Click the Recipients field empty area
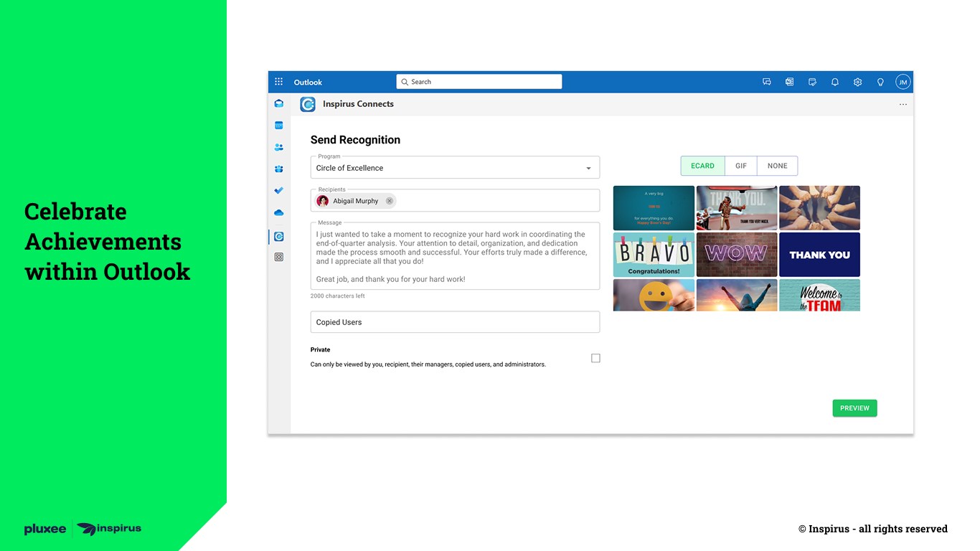 click(497, 201)
